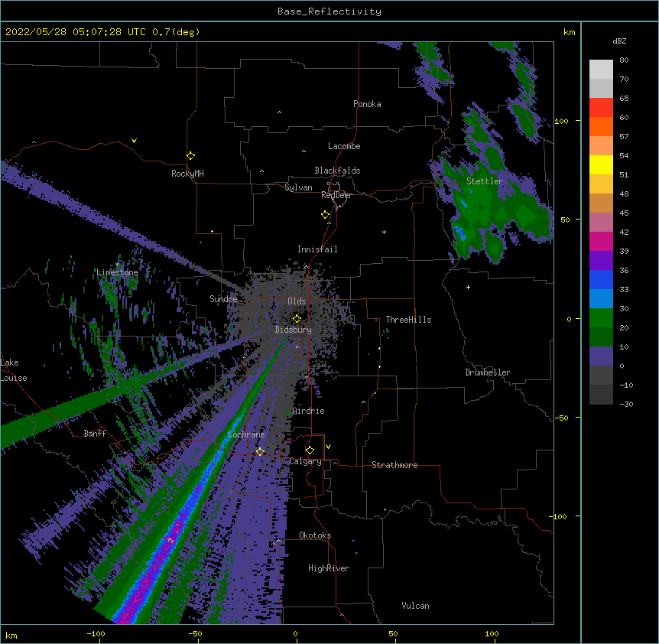659x644 pixels.
Task: Click the yellow station marker south of RedDeer
Action: pyautogui.click(x=325, y=214)
